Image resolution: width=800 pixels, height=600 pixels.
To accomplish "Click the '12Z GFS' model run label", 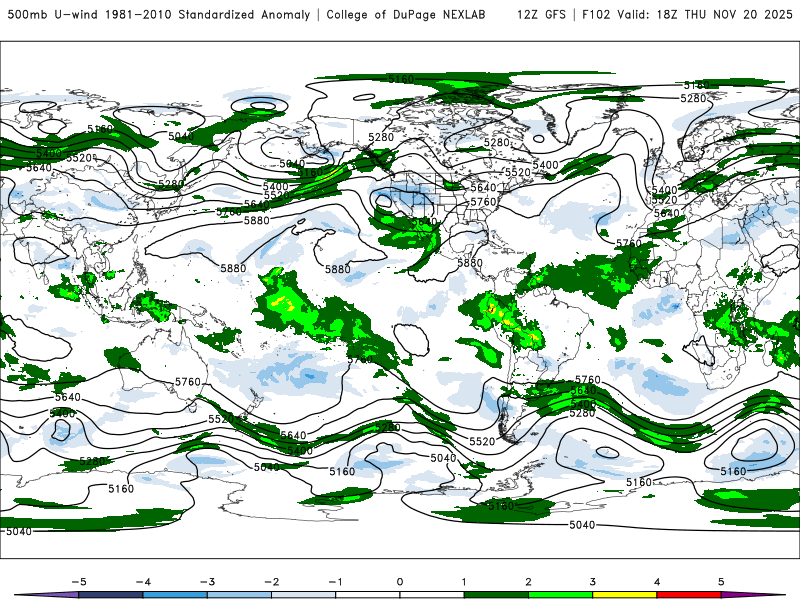I will pyautogui.click(x=541, y=15).
